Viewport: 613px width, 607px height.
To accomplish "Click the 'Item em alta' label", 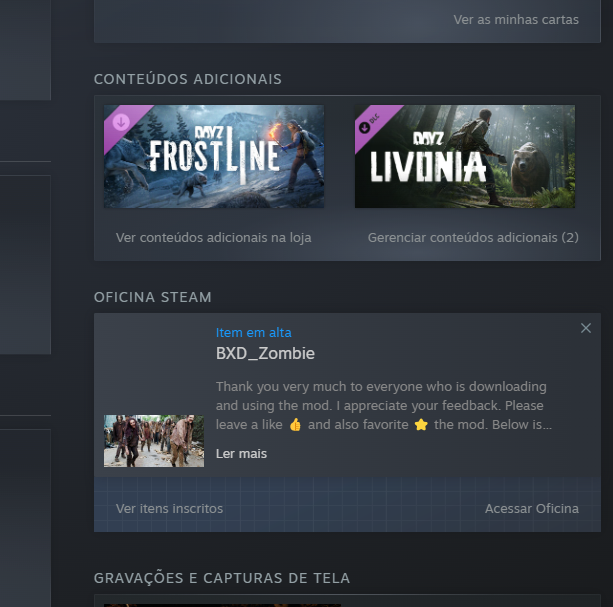I will pyautogui.click(x=254, y=333).
